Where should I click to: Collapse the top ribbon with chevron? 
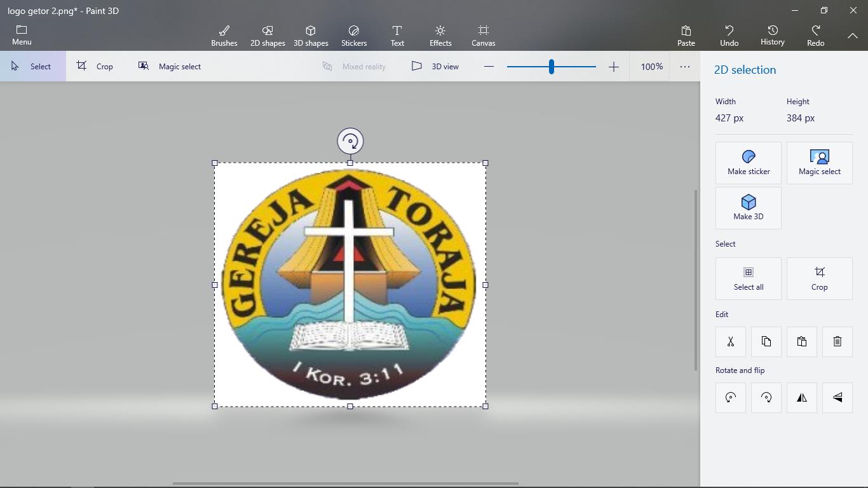853,36
